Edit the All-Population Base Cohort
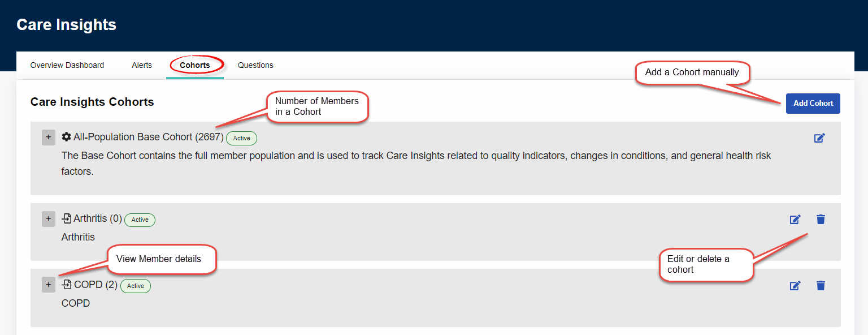This screenshot has height=335, width=868. click(x=819, y=138)
